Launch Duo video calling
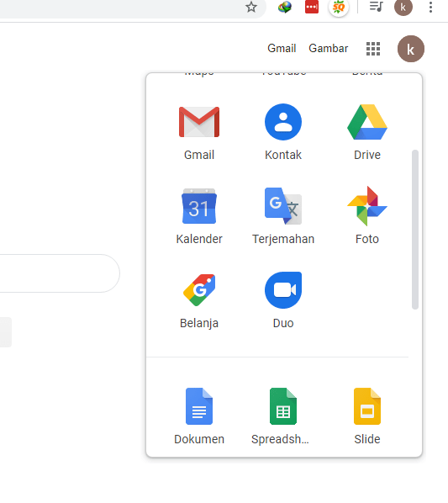448x503 pixels. [x=283, y=300]
